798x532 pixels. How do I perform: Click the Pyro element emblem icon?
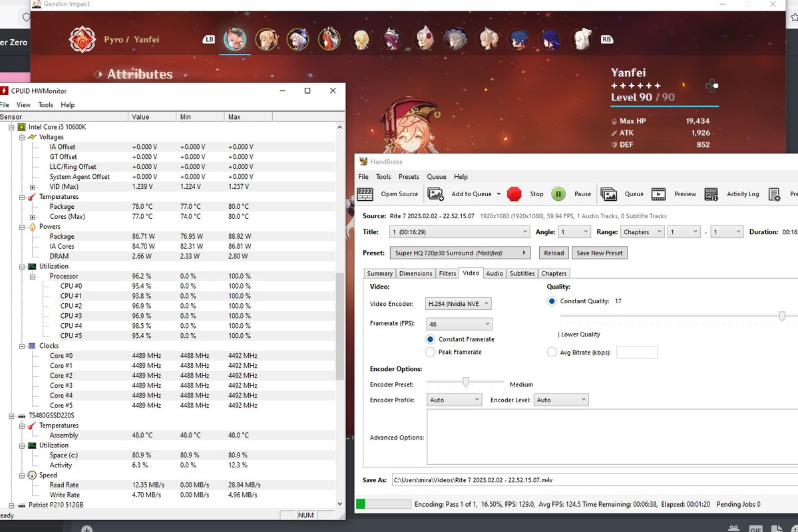click(83, 39)
